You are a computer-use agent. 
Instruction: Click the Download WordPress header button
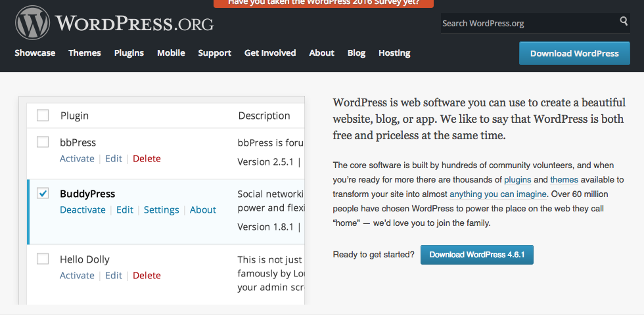tap(574, 53)
